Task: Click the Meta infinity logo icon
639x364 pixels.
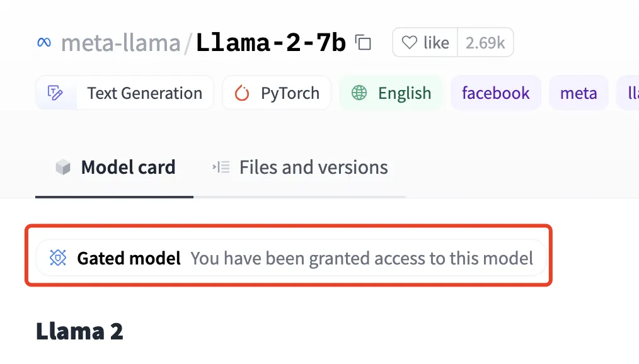Action: click(x=43, y=43)
